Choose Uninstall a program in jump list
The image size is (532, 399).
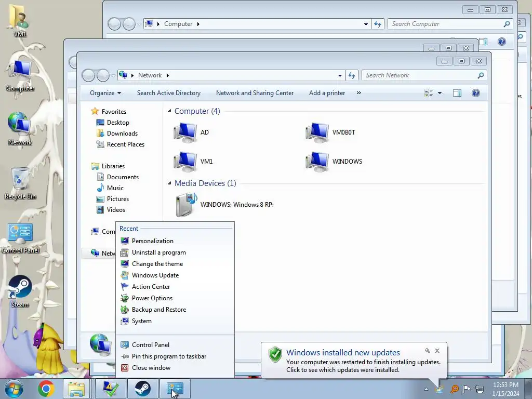[x=175, y=252]
